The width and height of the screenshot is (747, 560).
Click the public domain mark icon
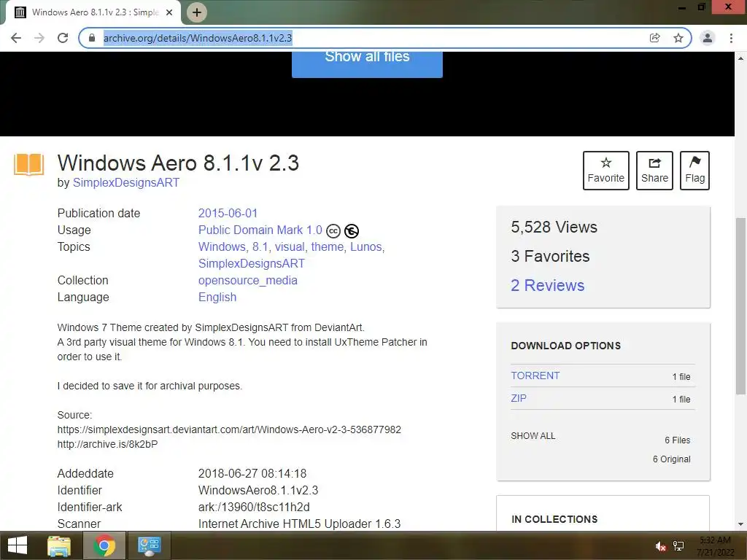352,231
